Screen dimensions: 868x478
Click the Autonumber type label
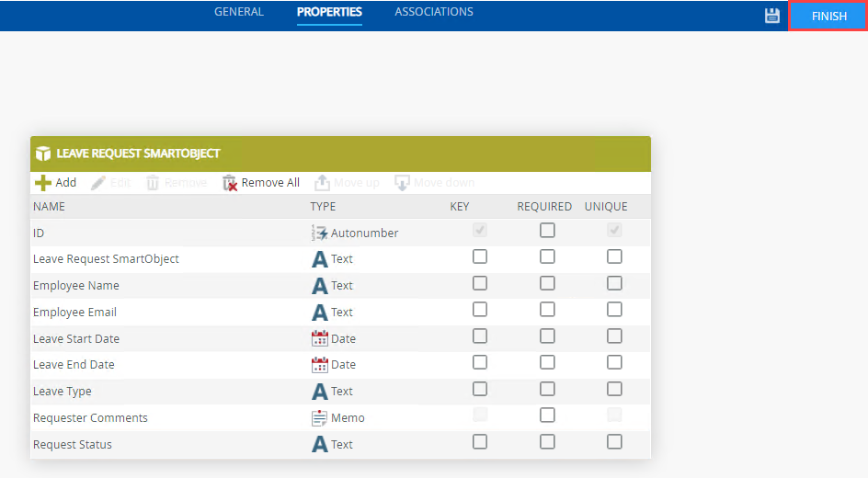coord(364,233)
